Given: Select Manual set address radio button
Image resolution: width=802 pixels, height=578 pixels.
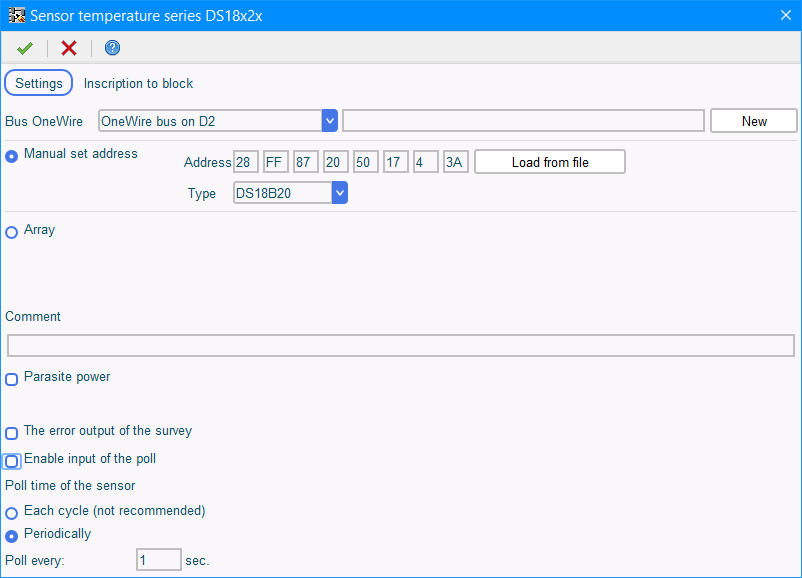Looking at the screenshot, I should 12,156.
